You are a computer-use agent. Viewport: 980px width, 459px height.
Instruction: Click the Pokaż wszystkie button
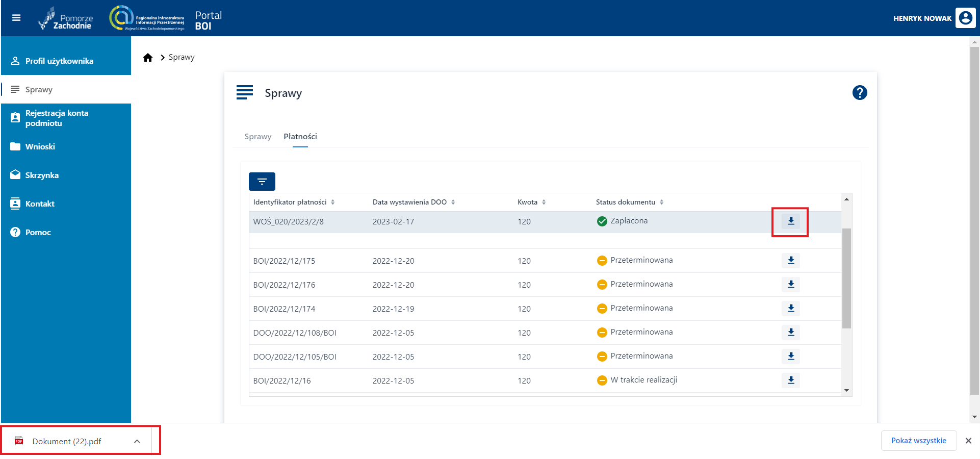[x=918, y=441]
